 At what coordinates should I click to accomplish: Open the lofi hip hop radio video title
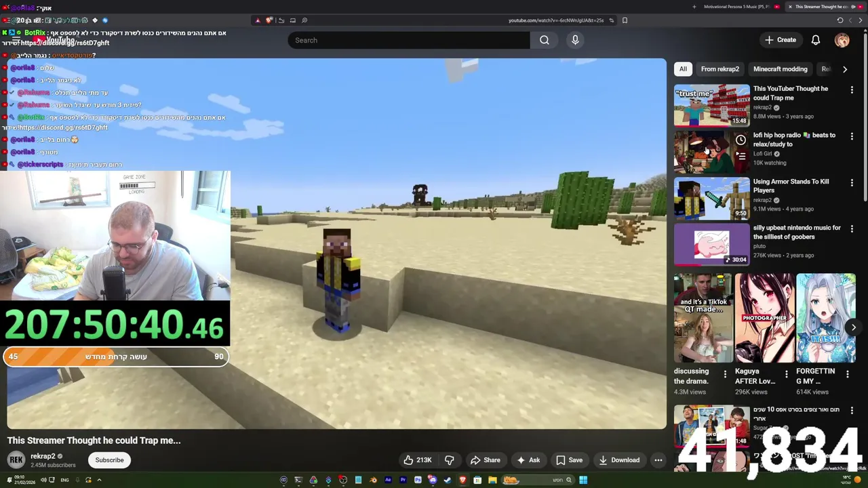[x=793, y=140]
